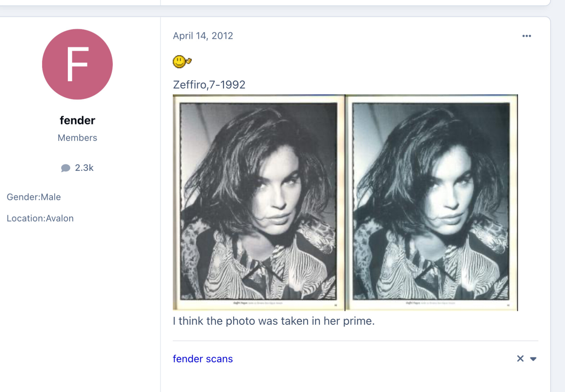
Task: Follow the fender scans signature link
Action: (203, 359)
